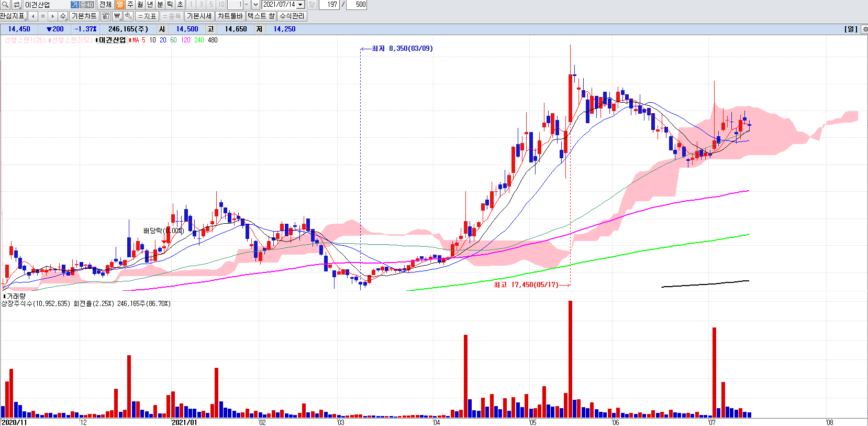Click the 기본시세 tab button
Image resolution: width=868 pixels, height=426 pixels.
(199, 16)
